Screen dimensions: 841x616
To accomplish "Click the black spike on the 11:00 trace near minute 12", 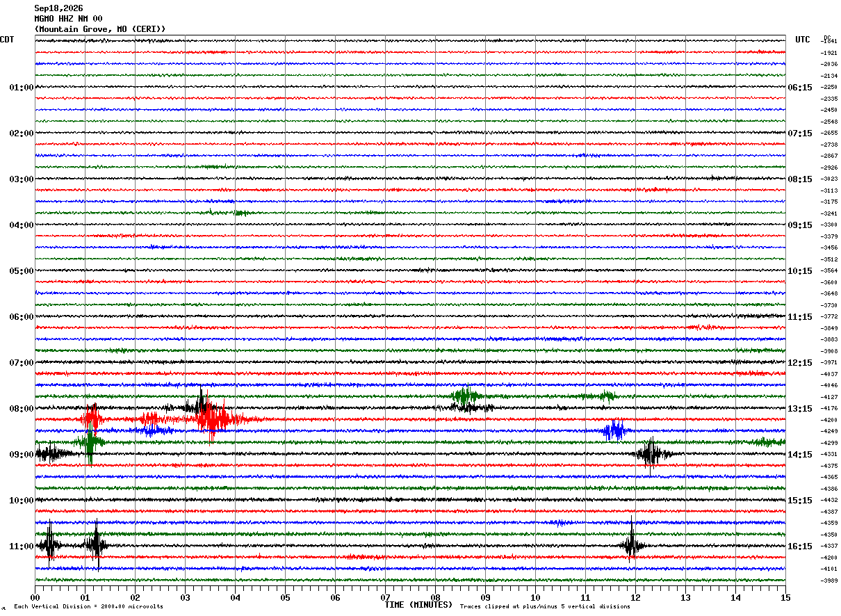I will click(632, 545).
